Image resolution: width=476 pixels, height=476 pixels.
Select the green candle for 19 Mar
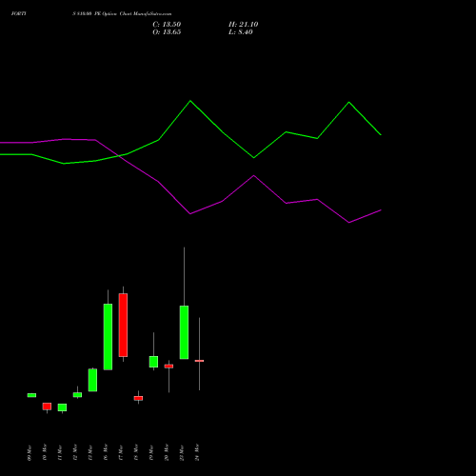click(153, 362)
